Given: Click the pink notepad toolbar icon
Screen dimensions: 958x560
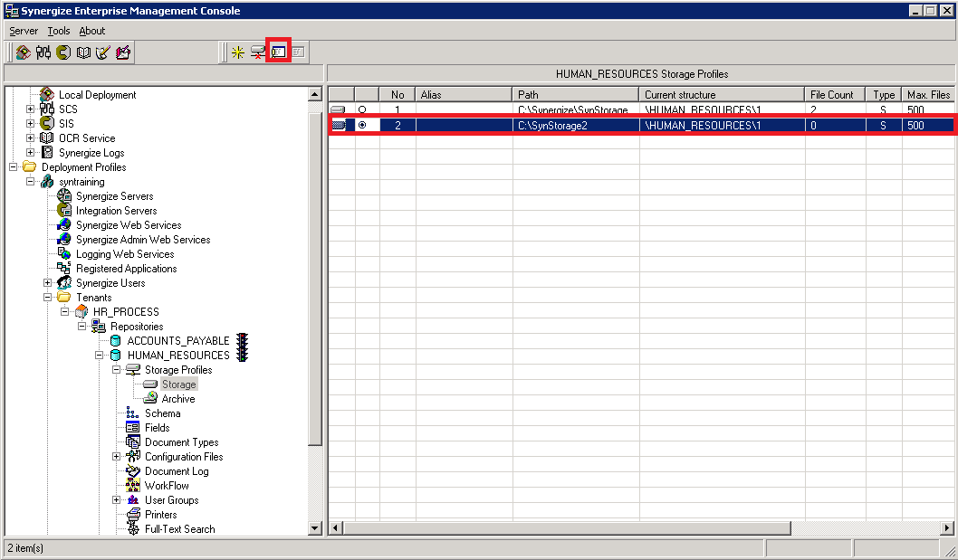Looking at the screenshot, I should click(x=123, y=52).
